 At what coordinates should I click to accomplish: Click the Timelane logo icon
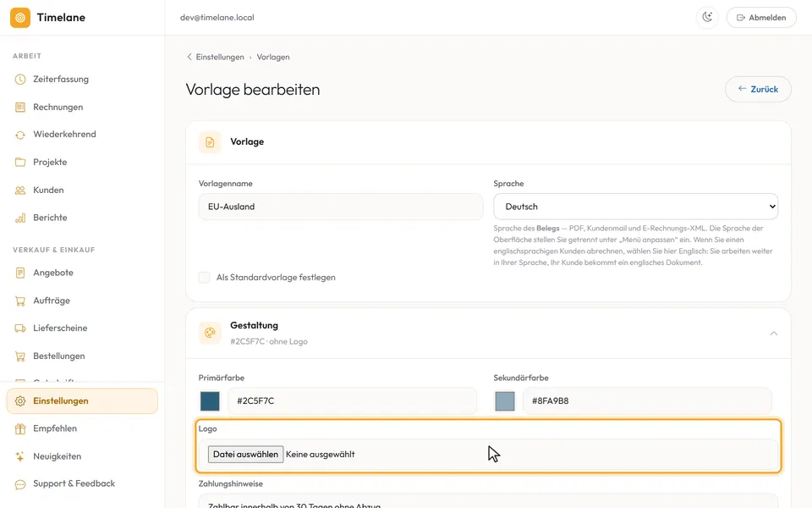20,18
